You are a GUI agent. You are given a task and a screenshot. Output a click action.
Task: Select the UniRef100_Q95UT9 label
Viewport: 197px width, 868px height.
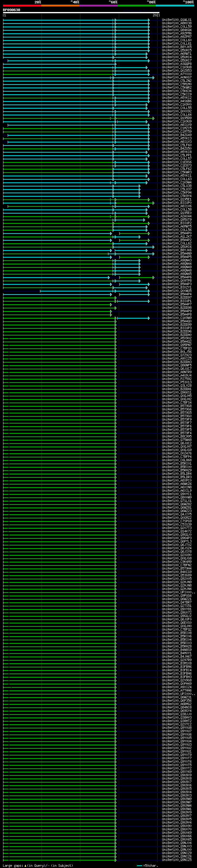click(177, 220)
